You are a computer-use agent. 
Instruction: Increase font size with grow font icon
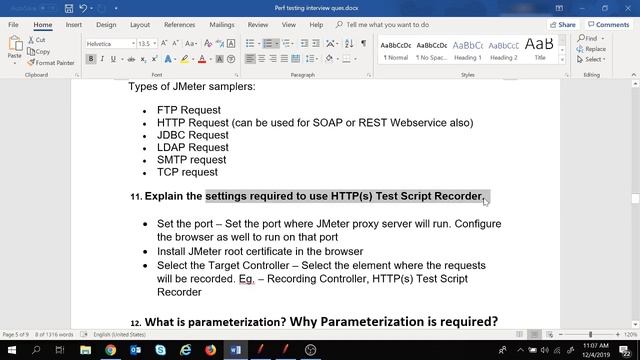(164, 44)
